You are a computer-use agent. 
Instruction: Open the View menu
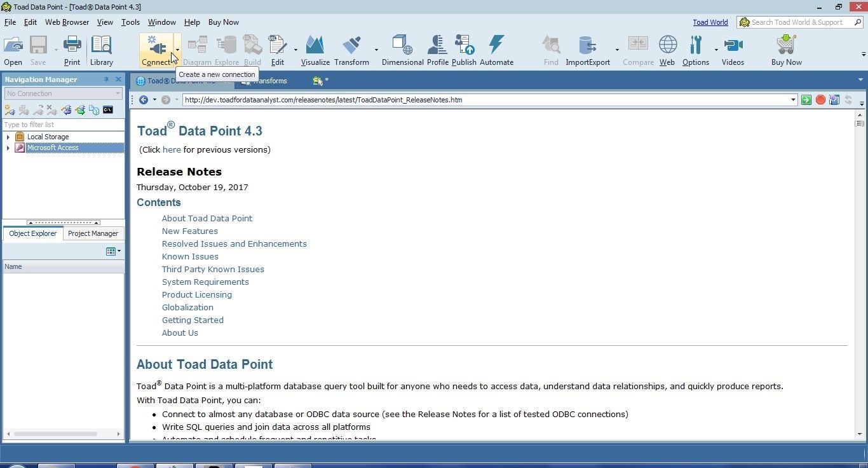(x=105, y=22)
